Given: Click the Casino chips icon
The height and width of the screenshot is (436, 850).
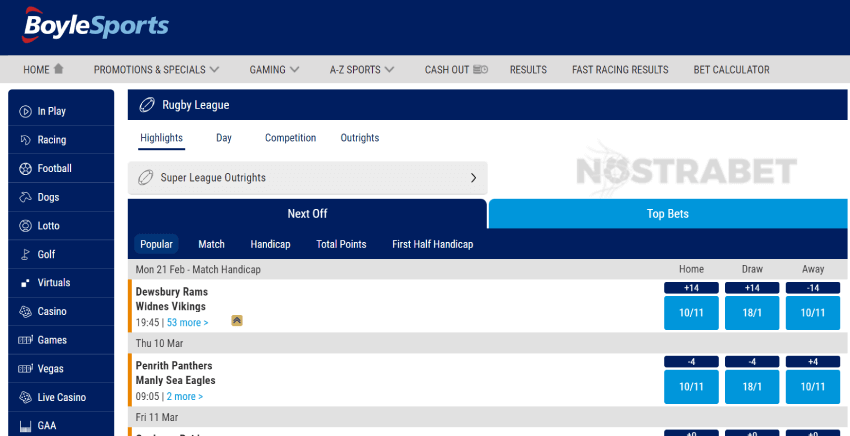Looking at the screenshot, I should pos(25,312).
